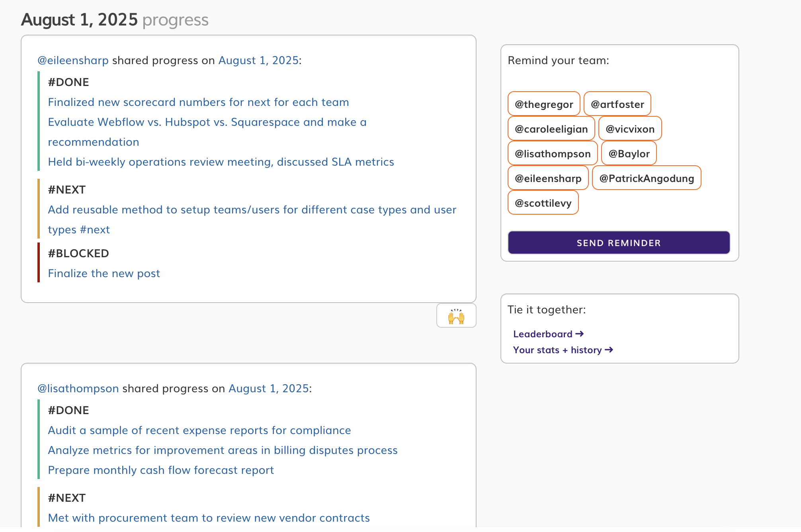801x532 pixels.
Task: Open @eileensharp profile link in first post
Action: click(73, 60)
